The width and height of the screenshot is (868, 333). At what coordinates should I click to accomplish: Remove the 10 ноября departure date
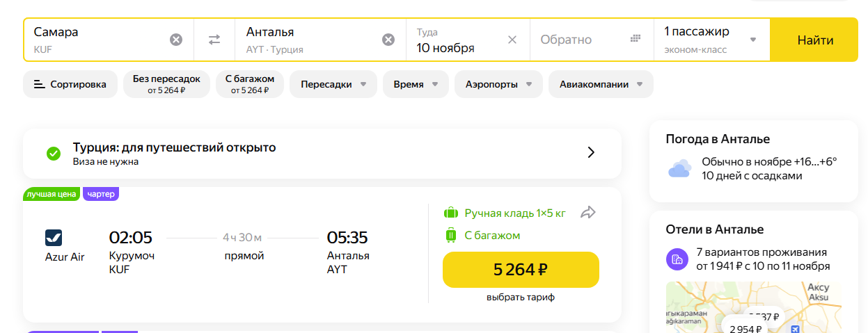tap(512, 40)
